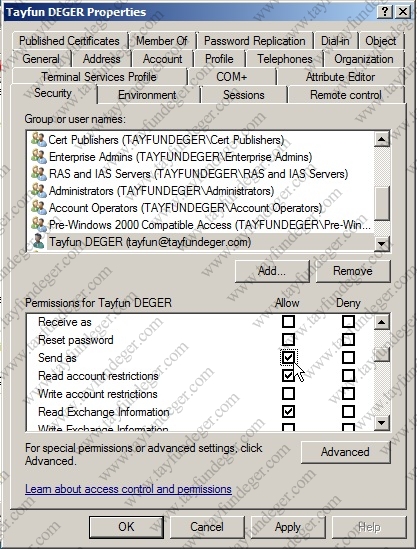Viewport: 417px width, 549px height.
Task: Open the Member Of tab
Action: tap(162, 41)
